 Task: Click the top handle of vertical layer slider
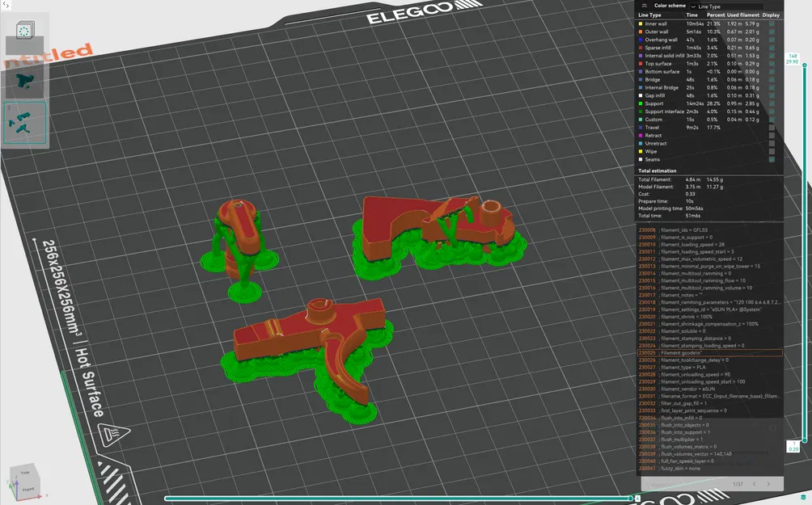point(804,65)
